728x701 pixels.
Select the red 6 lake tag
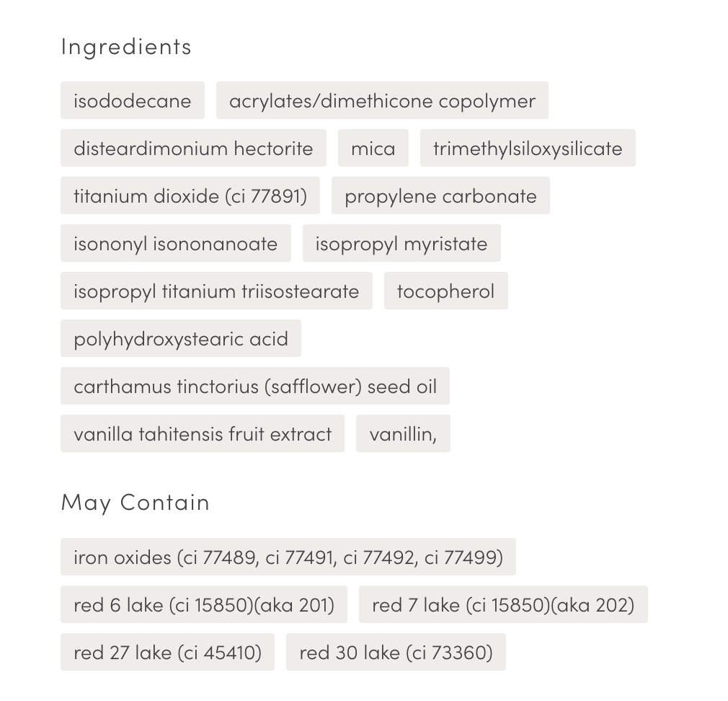pos(204,604)
